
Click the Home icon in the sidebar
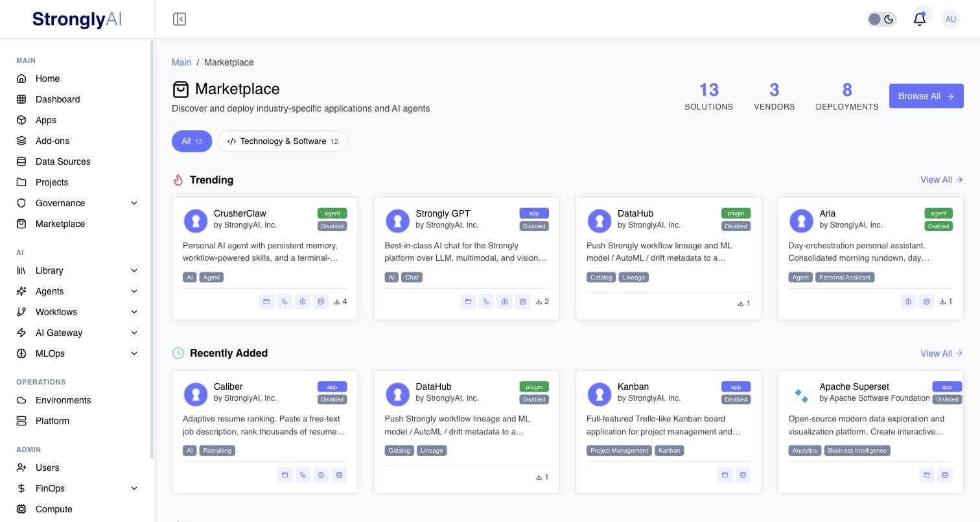[x=21, y=78]
